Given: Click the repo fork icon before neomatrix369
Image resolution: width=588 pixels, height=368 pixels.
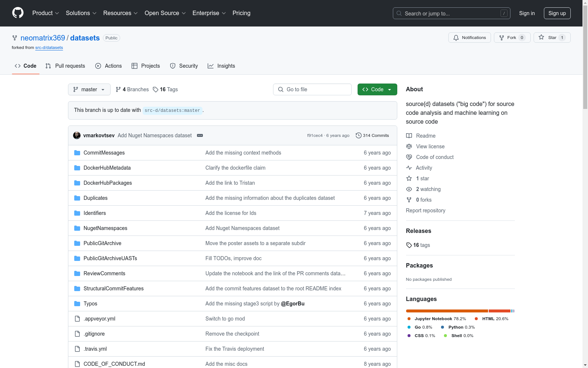Looking at the screenshot, I should pyautogui.click(x=15, y=38).
